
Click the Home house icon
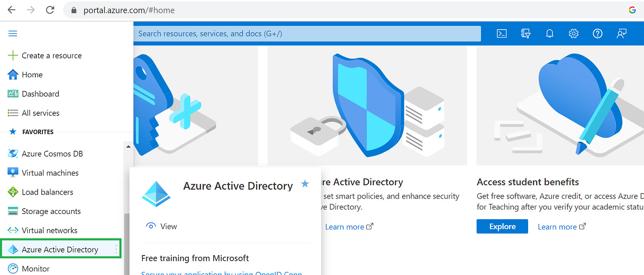click(13, 74)
